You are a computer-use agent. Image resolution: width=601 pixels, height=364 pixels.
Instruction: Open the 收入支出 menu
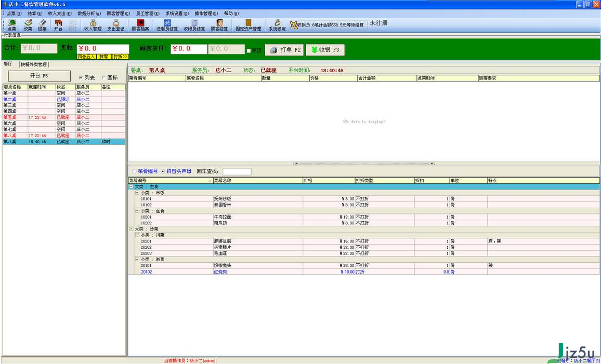[x=60, y=14]
